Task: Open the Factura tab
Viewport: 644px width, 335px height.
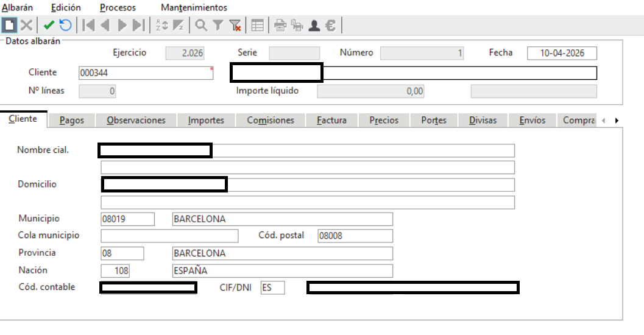Action: coord(331,120)
